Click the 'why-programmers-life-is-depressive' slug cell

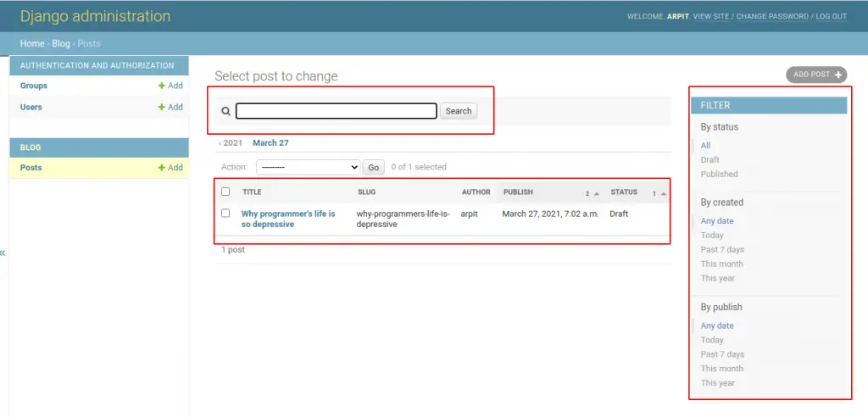pos(403,219)
